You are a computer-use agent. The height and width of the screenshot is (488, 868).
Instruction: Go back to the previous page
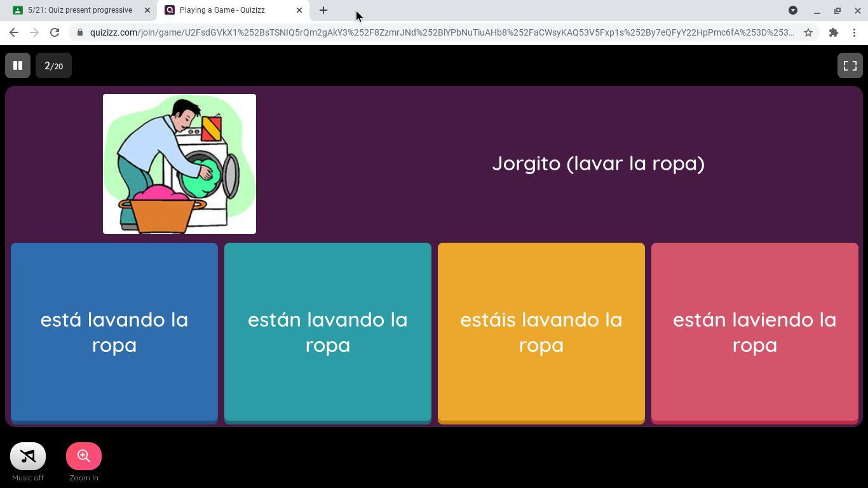point(14,32)
